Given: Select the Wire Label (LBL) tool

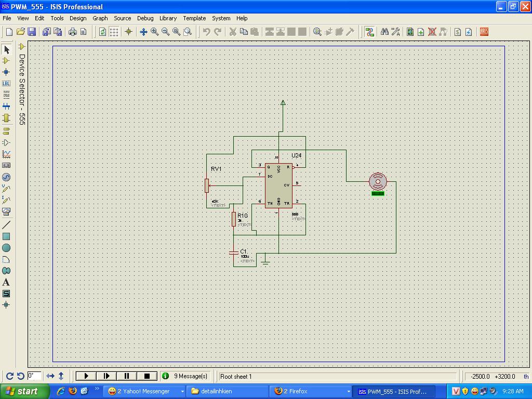Looking at the screenshot, I should pyautogui.click(x=6, y=83).
